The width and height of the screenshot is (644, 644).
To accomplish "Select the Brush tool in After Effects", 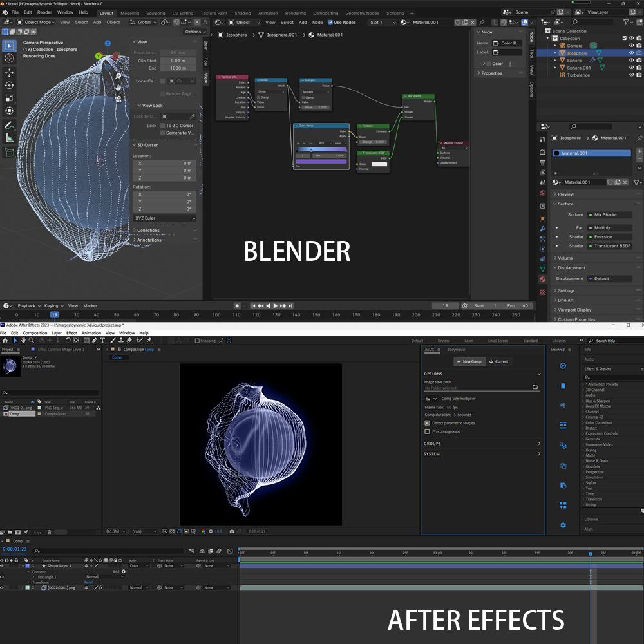I will [113, 341].
